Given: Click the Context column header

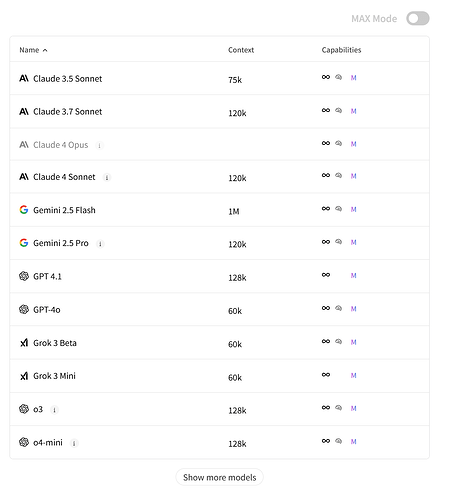Looking at the screenshot, I should coord(241,50).
